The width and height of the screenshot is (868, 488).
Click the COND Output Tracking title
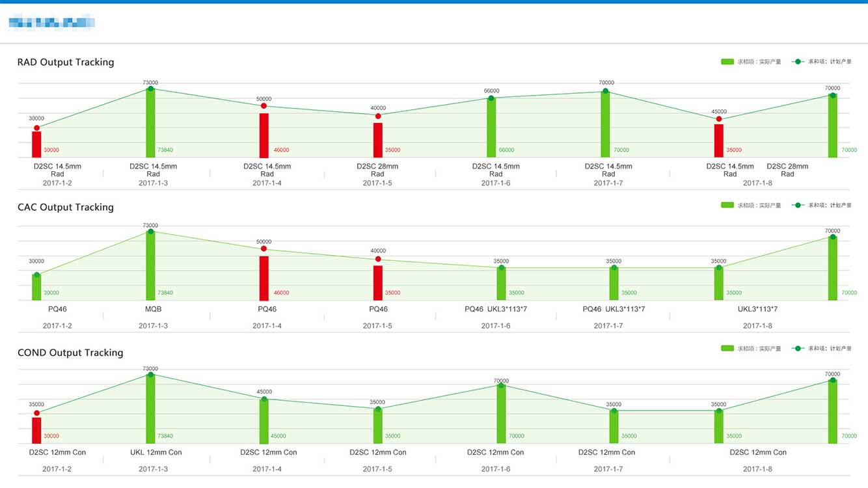[70, 353]
